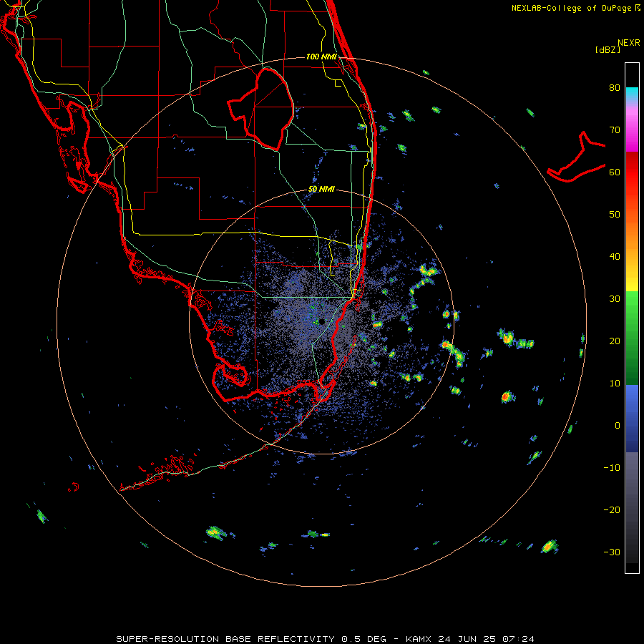Click the 10 value on the dBZ scale

(615, 384)
